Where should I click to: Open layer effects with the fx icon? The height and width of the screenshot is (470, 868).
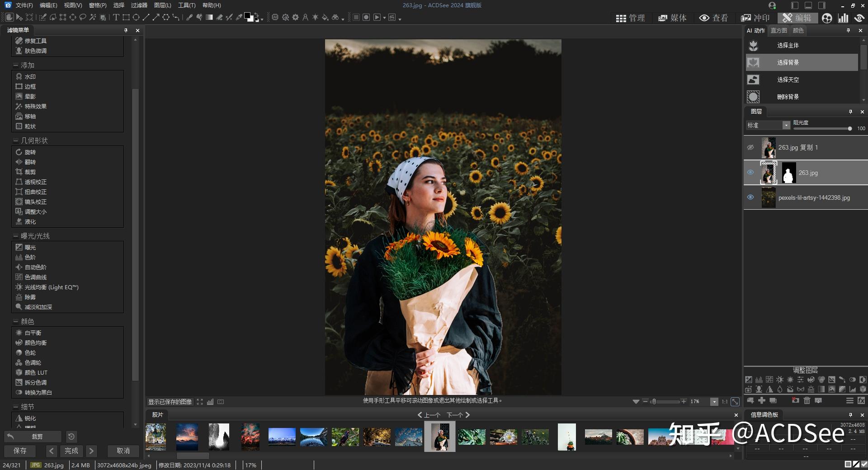pyautogui.click(x=861, y=400)
